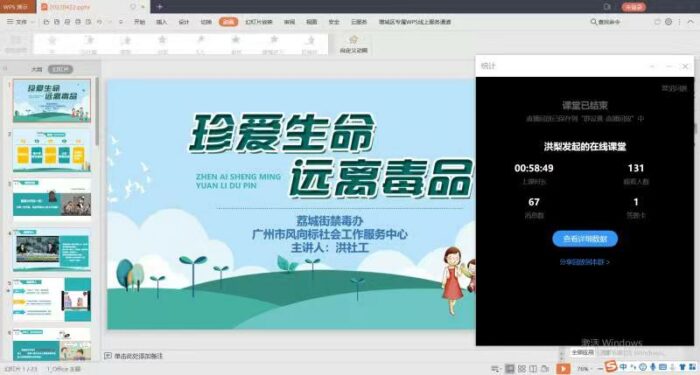Open the Sogou soft keyboard icon
The height and width of the screenshot is (375, 700).
pos(662,367)
